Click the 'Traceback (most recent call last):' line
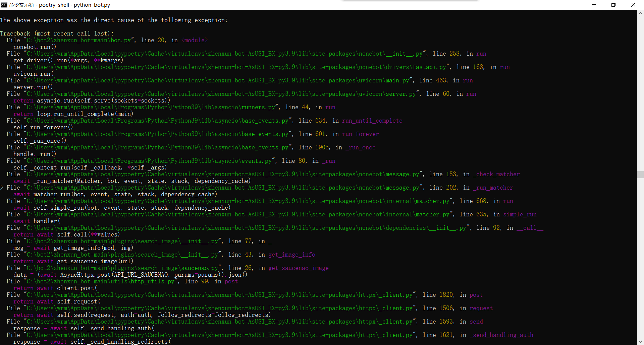This screenshot has width=644, height=345. [x=57, y=33]
